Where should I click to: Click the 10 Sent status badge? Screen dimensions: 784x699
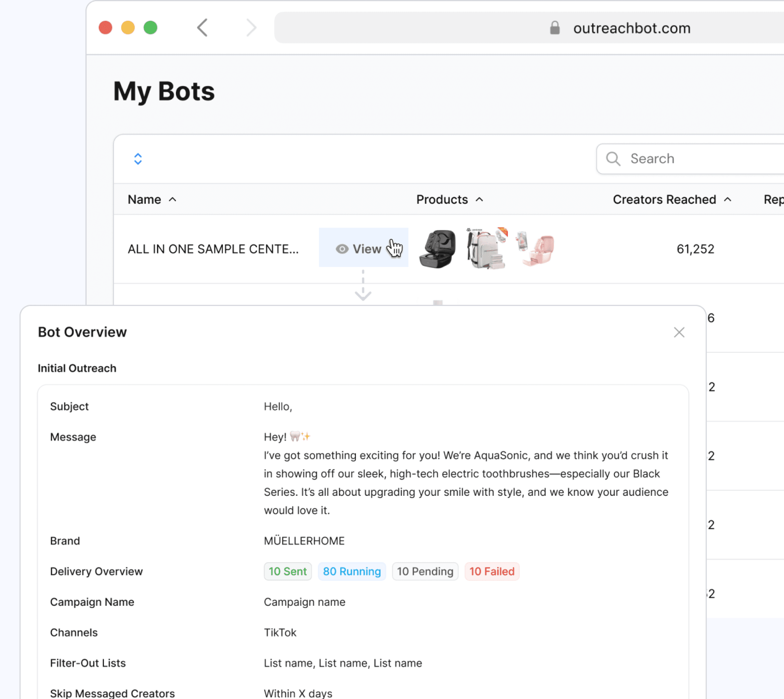287,571
